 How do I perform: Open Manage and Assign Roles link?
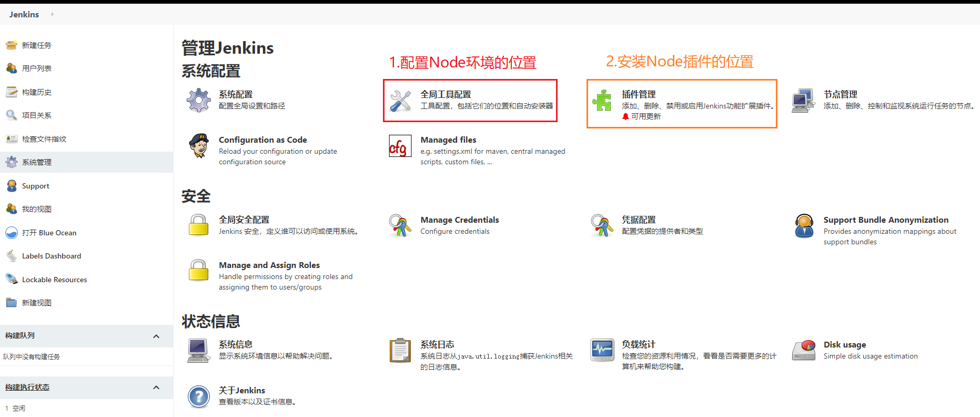click(x=269, y=265)
